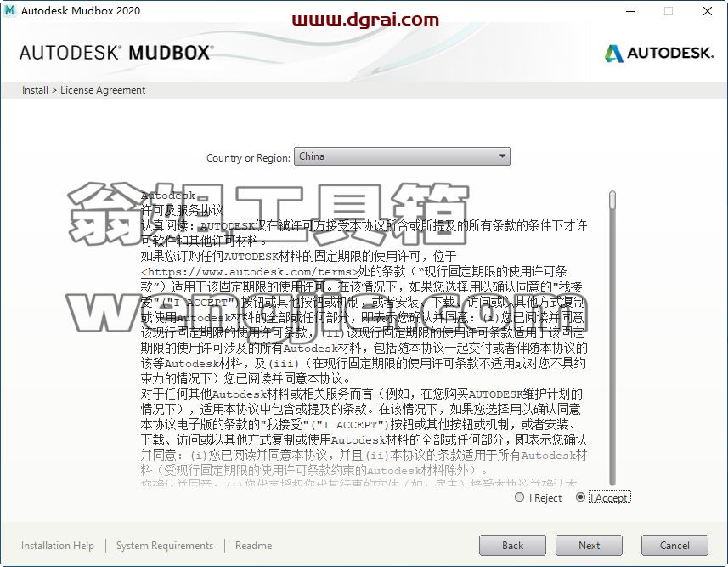Select the I Reject radio button
728x567 pixels.
pyautogui.click(x=520, y=497)
